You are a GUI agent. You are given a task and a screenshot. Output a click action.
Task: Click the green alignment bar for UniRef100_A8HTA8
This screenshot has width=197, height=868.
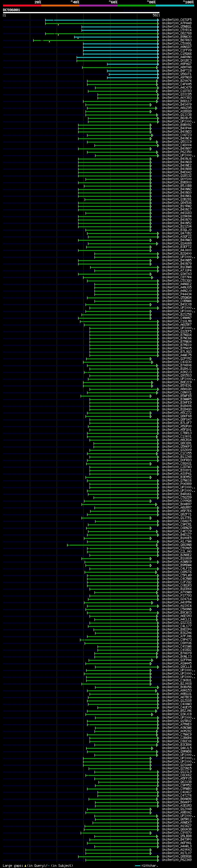click(121, 67)
